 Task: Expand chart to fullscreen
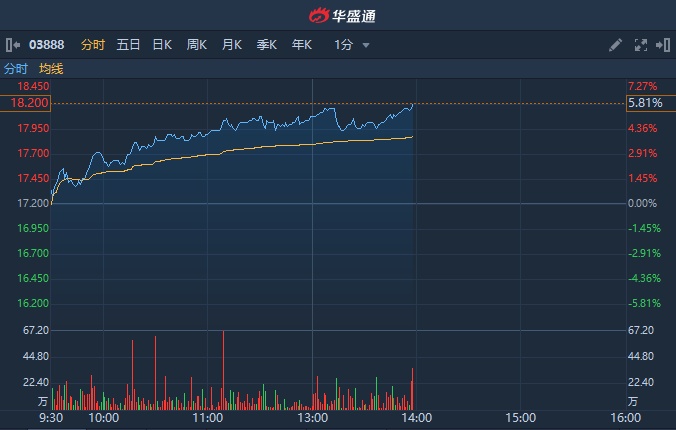point(641,45)
